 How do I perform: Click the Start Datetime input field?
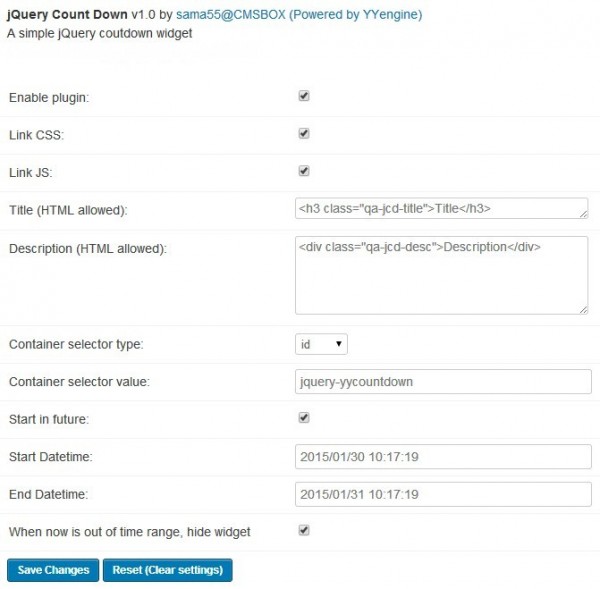[443, 457]
